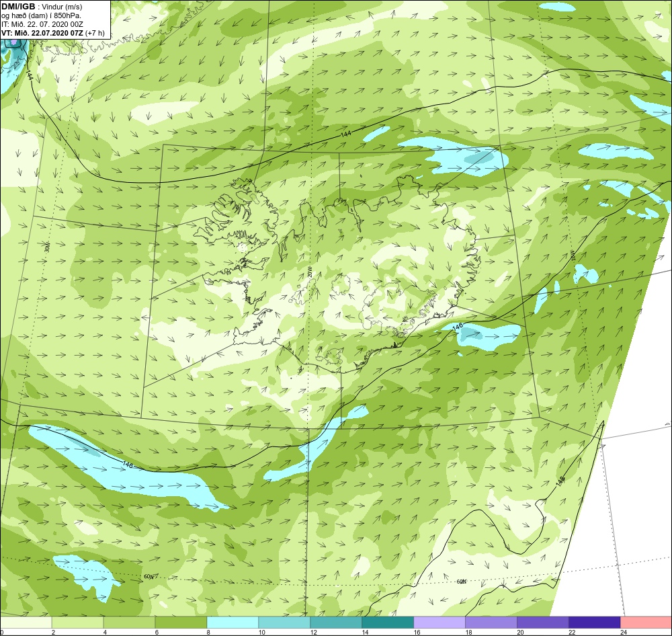Click the legend value 22
672x636 pixels.
coord(572,632)
